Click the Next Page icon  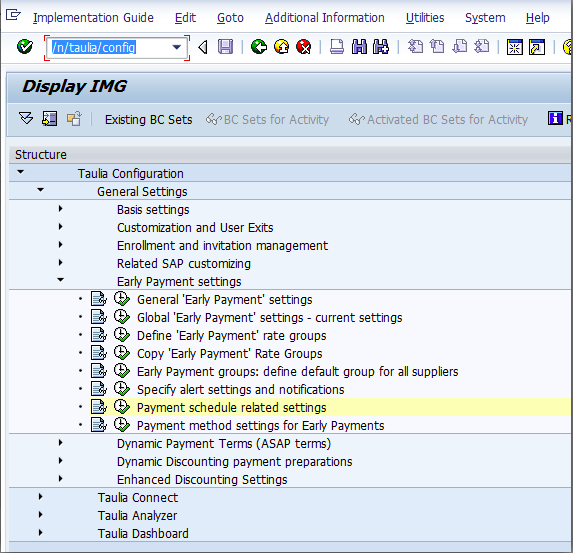pos(459,47)
